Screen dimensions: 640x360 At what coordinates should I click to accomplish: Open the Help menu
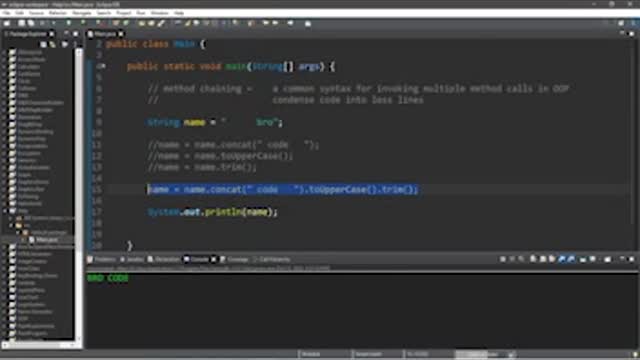tap(179, 13)
